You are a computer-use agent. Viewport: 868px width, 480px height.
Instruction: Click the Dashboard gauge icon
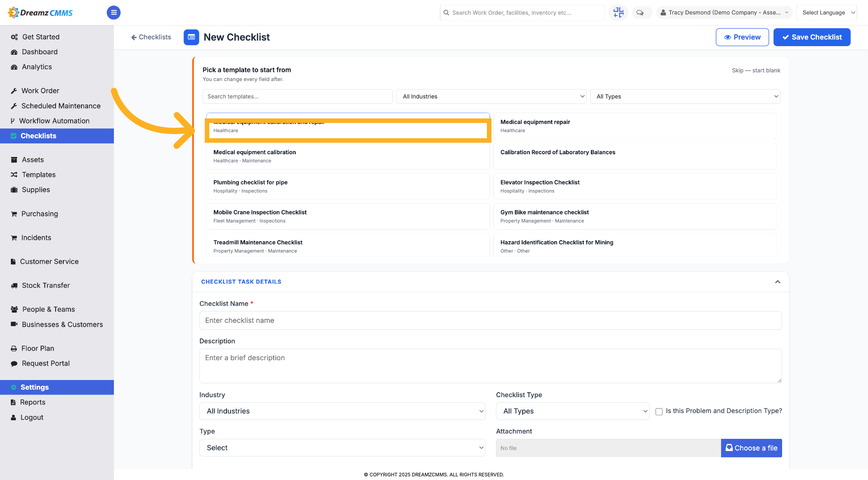pos(14,52)
